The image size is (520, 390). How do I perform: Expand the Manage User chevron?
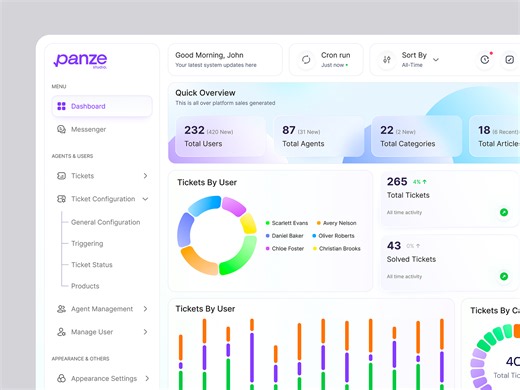pyautogui.click(x=145, y=332)
